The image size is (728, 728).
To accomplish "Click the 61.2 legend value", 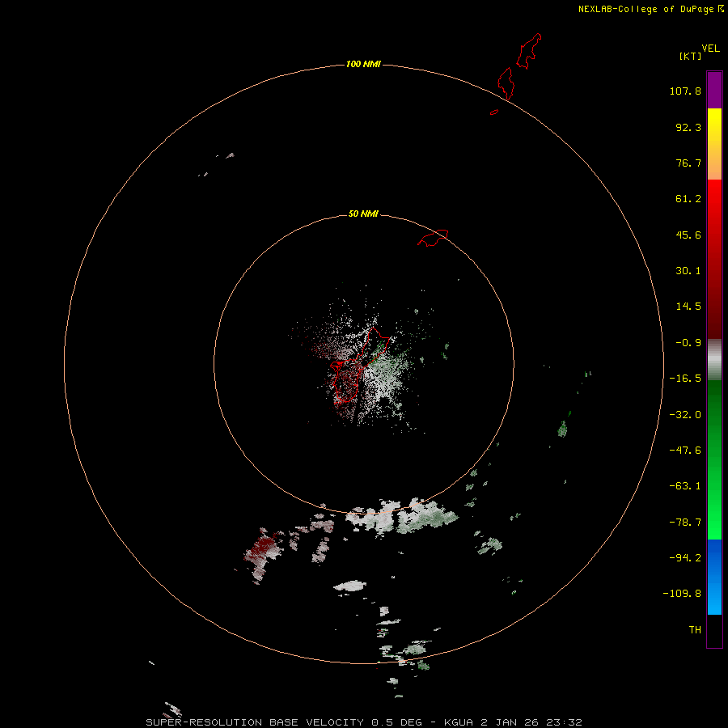I will pos(688,199).
